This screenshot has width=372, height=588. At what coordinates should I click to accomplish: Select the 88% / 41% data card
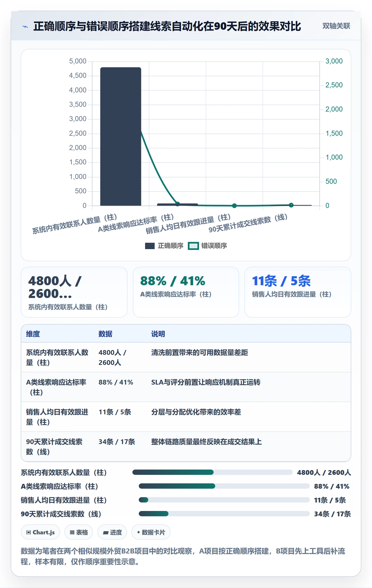[186, 292]
